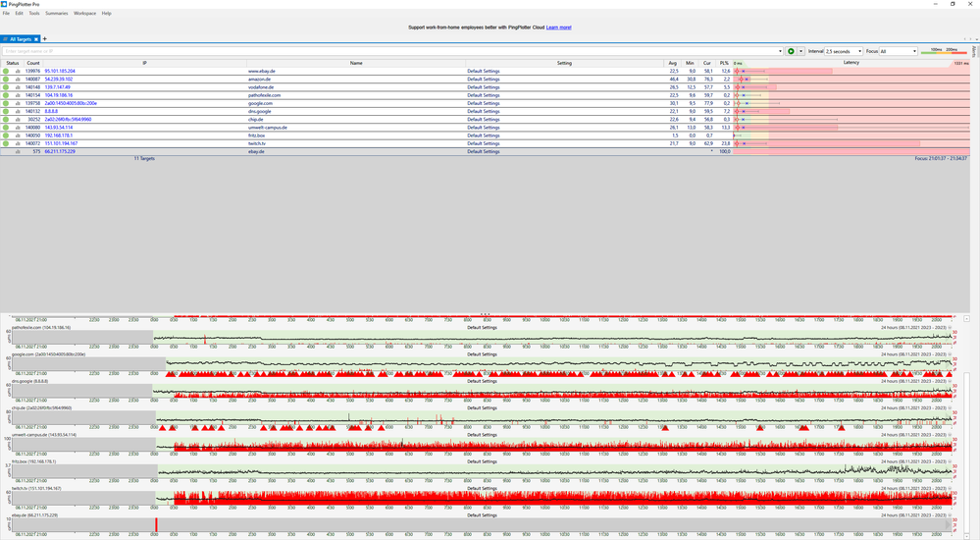Image resolution: width=980 pixels, height=540 pixels.
Task: Click the green status circle for amazon.de
Action: pyautogui.click(x=6, y=80)
